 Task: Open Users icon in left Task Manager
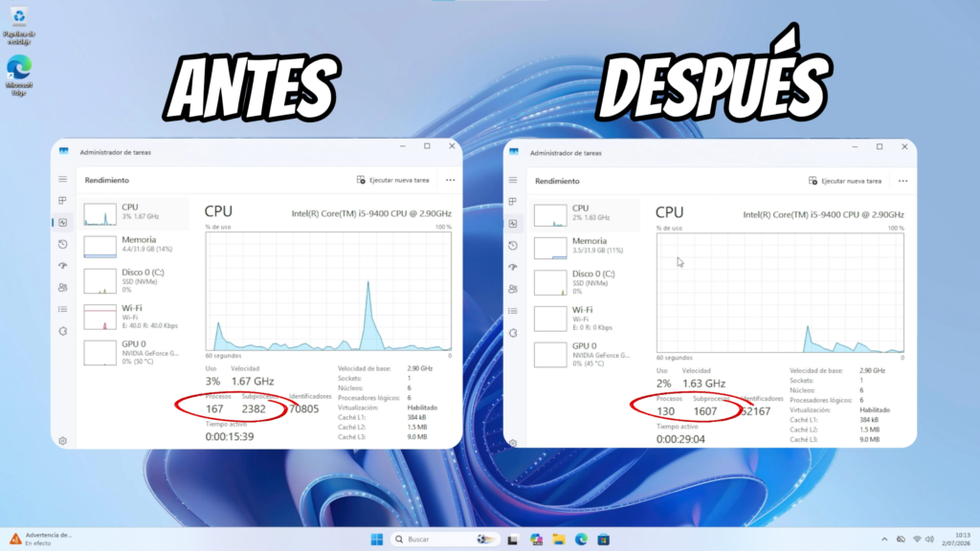(x=62, y=287)
